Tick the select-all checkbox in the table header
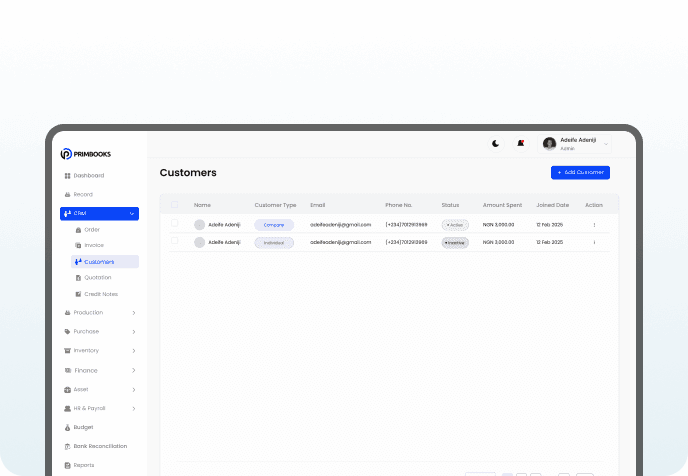The width and height of the screenshot is (688, 476). pyautogui.click(x=175, y=204)
